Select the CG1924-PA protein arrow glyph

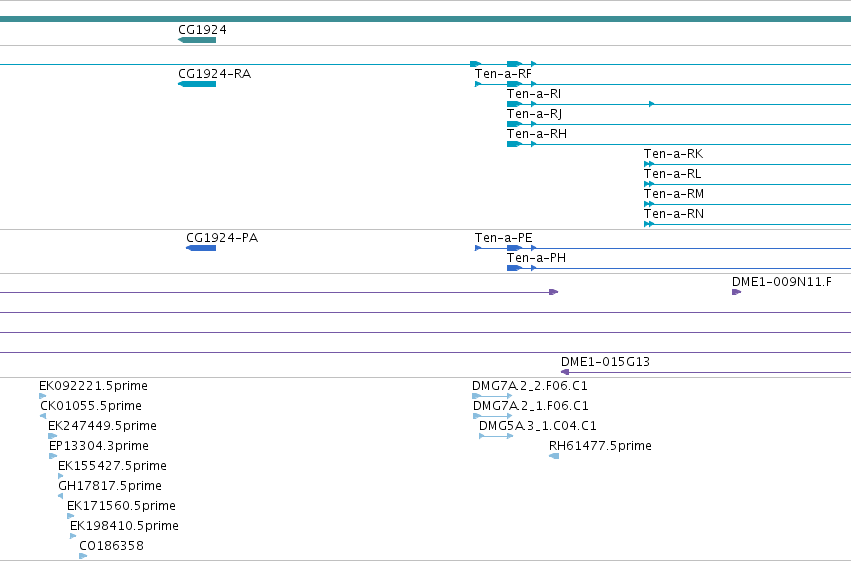pos(201,248)
